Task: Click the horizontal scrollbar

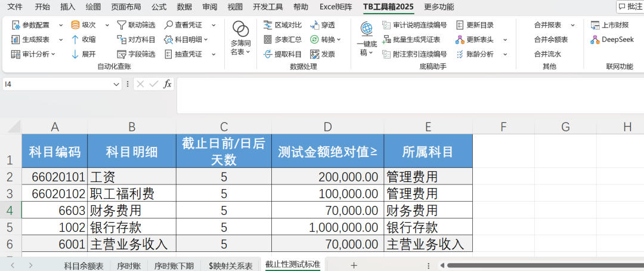Action: coord(546,266)
